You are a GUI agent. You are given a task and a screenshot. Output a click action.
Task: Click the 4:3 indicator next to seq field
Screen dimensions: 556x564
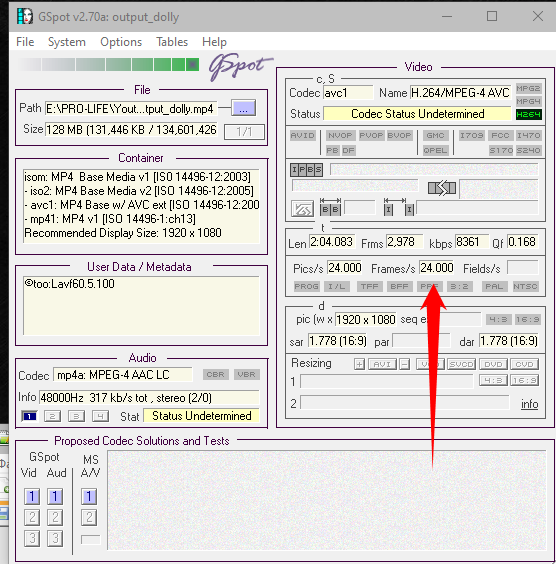coord(498,319)
